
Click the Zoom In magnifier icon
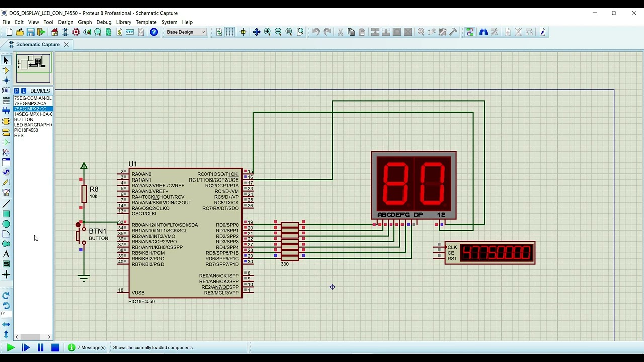(267, 32)
